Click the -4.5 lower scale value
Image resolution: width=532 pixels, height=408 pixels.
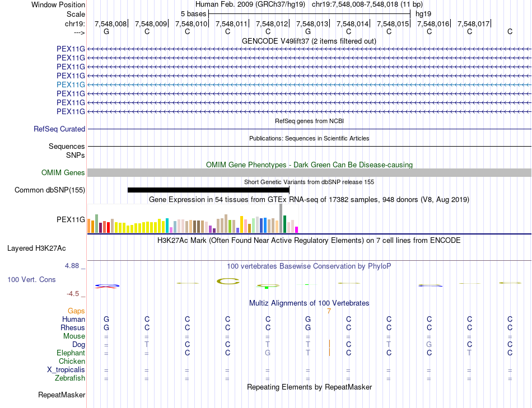(x=73, y=294)
